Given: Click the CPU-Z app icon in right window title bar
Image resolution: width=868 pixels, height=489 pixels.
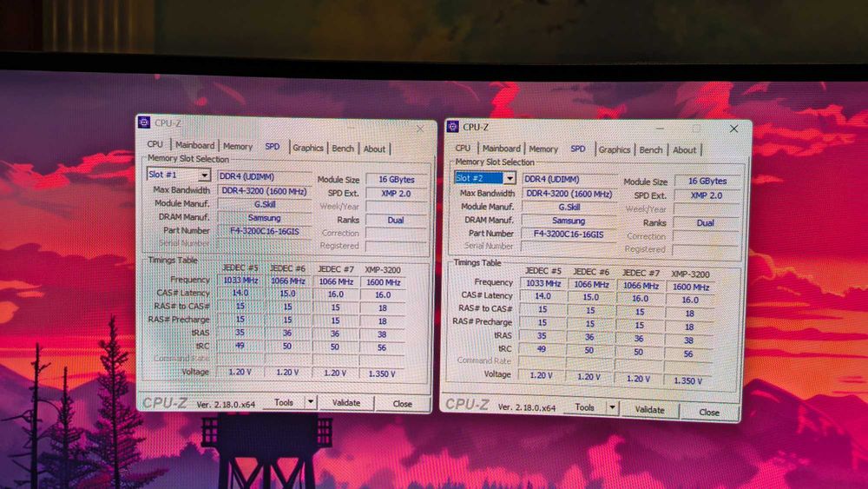Looking at the screenshot, I should 453,127.
